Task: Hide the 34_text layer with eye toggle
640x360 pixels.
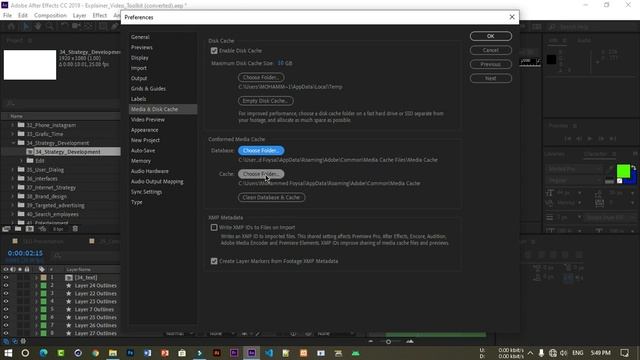Action: pyautogui.click(x=6, y=278)
